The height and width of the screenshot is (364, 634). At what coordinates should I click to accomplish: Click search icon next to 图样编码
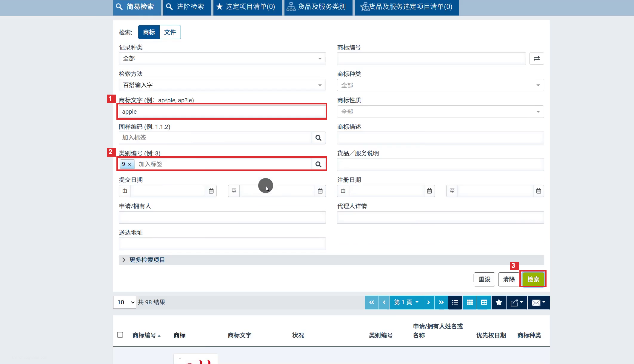coord(318,138)
